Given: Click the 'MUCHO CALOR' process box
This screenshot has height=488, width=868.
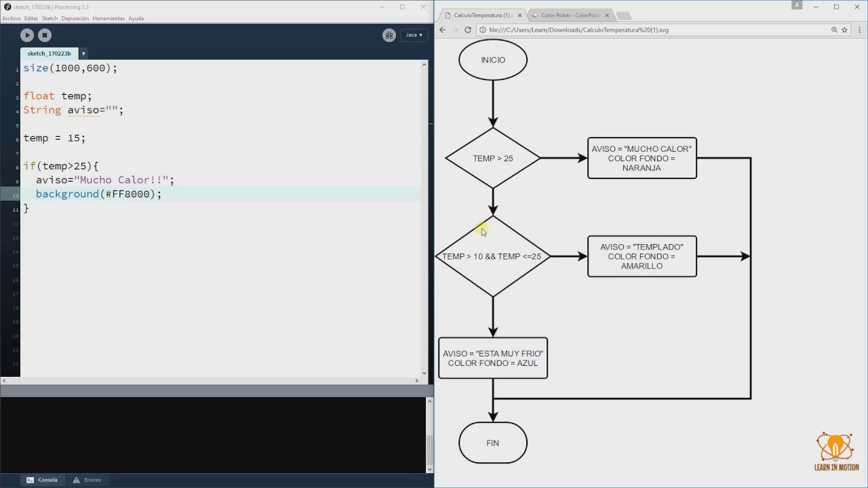Looking at the screenshot, I should tap(642, 158).
